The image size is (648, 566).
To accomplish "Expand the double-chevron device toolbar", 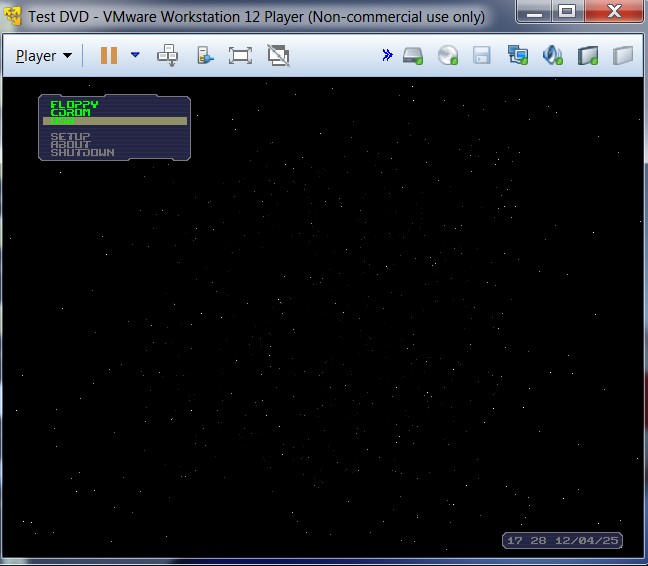I will click(x=387, y=56).
